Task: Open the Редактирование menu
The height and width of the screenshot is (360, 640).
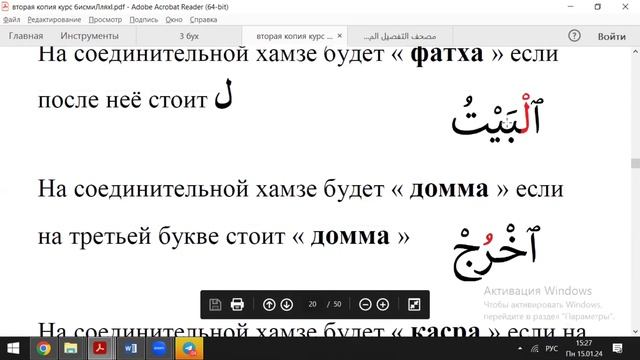Action: pos(54,20)
